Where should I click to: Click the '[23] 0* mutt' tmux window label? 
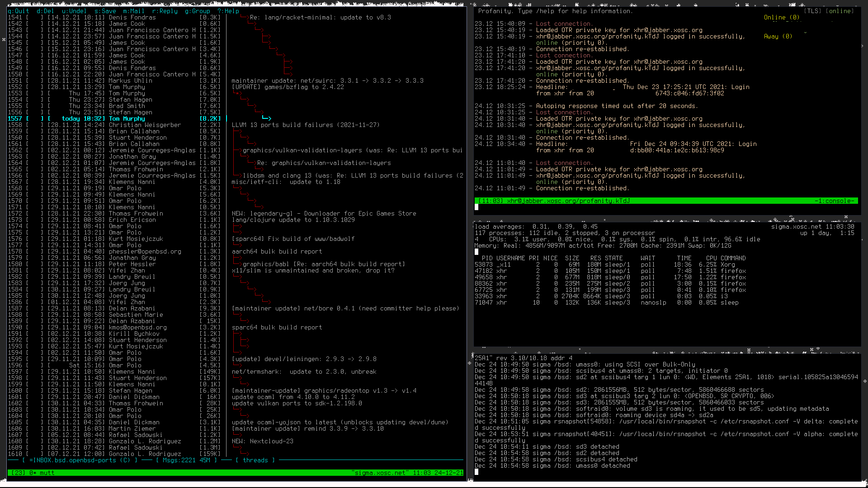point(32,473)
